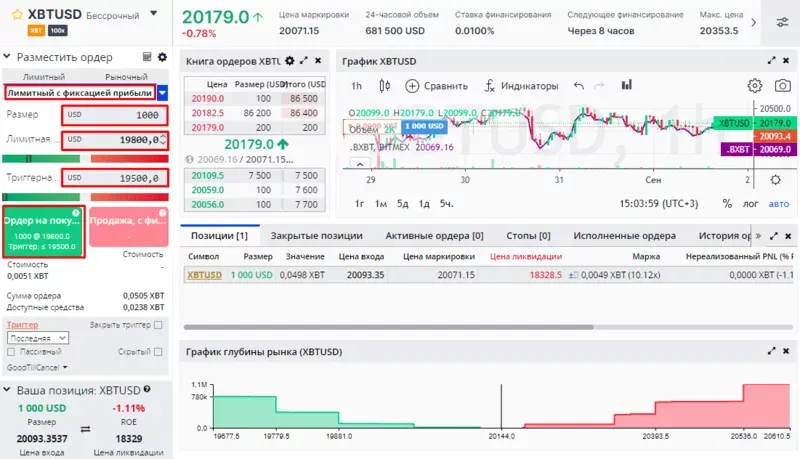Open the 1h chart interval selector
The width and height of the screenshot is (800, 459).
click(356, 86)
